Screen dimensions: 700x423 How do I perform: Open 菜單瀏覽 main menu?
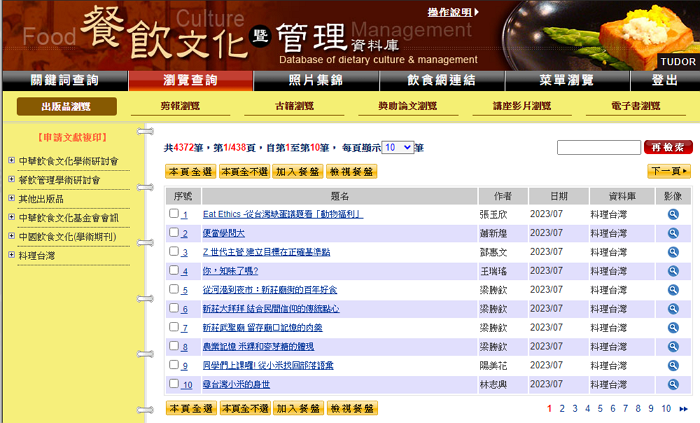click(567, 80)
